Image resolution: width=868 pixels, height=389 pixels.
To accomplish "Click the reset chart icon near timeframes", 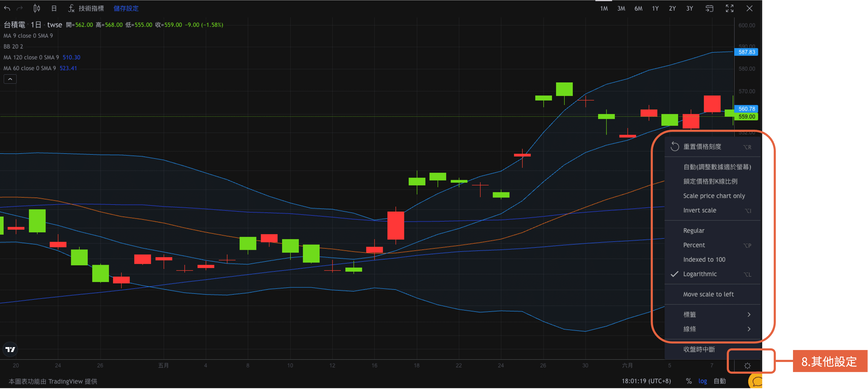I will tap(709, 8).
